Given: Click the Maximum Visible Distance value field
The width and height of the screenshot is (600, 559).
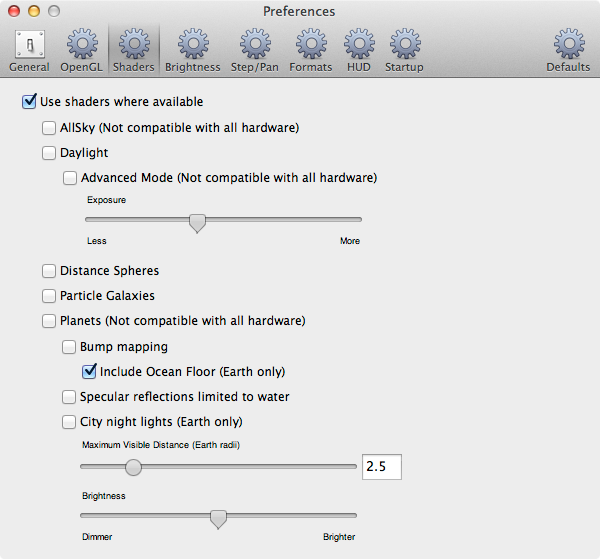Looking at the screenshot, I should pos(382,467).
